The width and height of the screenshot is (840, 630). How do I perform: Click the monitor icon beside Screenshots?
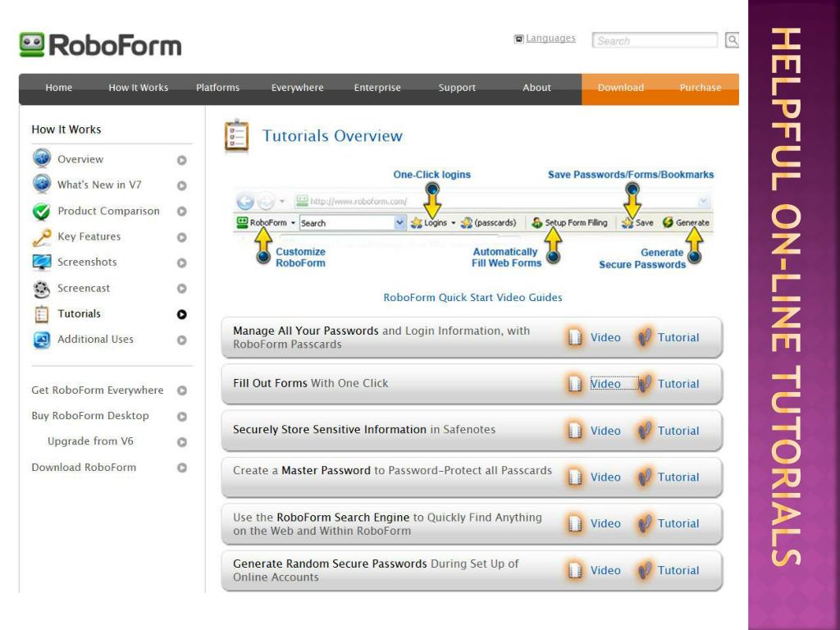pyautogui.click(x=42, y=262)
